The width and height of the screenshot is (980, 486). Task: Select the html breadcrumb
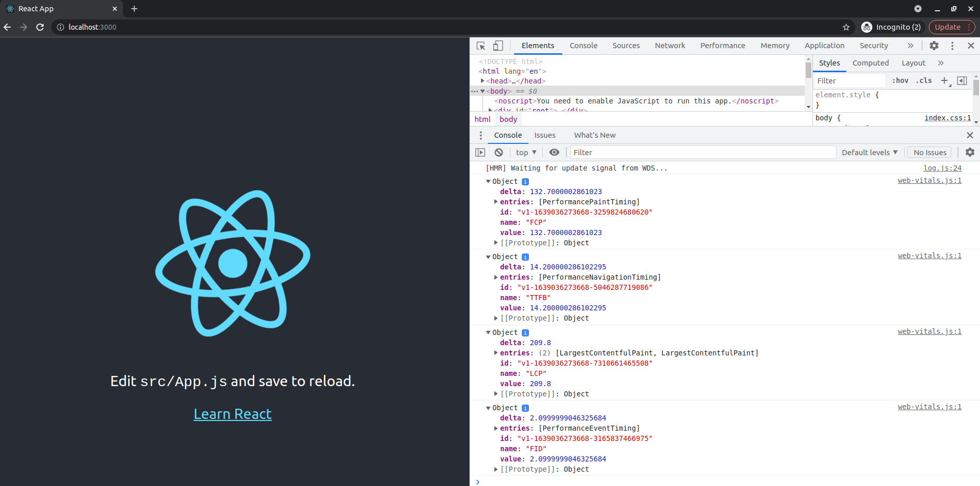[482, 119]
